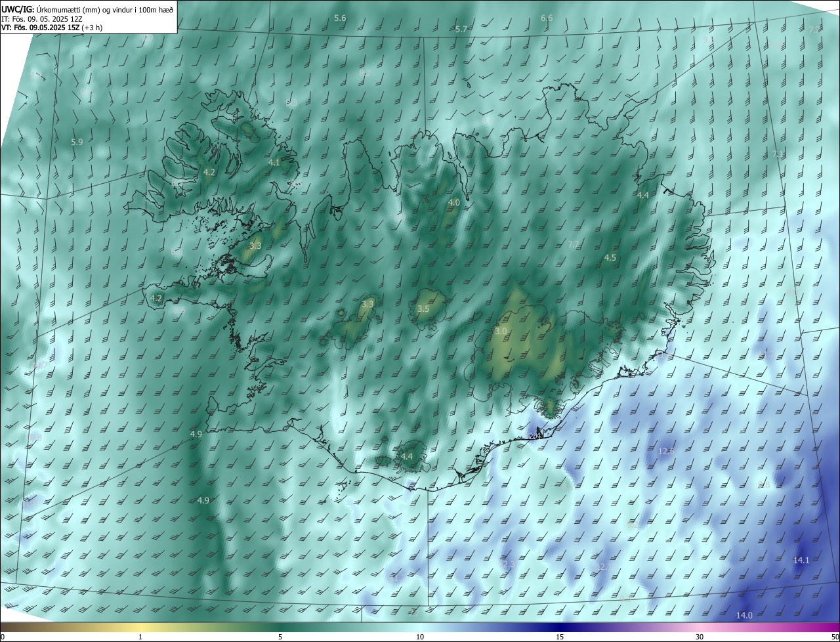Click the 6.6 value label
The image size is (840, 642).
pos(547,18)
